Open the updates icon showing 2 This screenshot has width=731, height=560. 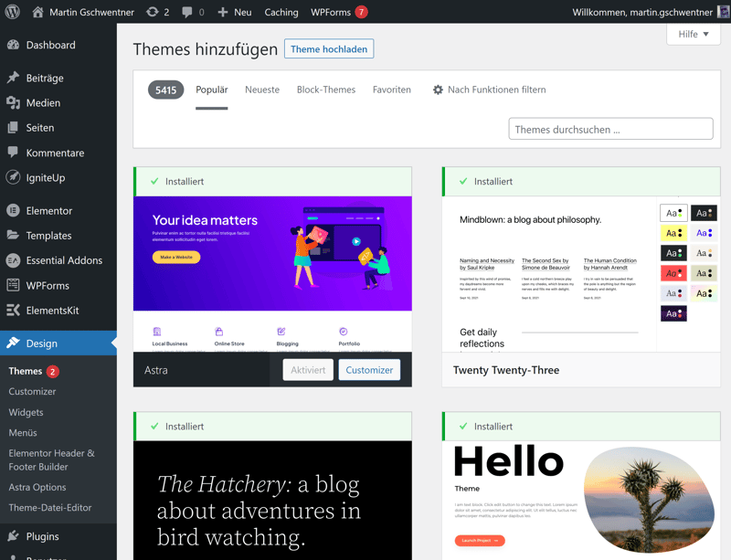(x=153, y=12)
